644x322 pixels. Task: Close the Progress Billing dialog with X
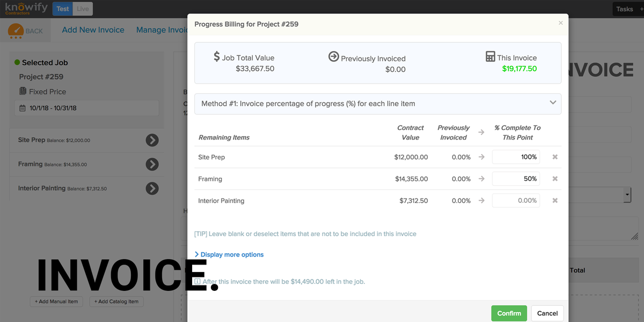pyautogui.click(x=561, y=23)
